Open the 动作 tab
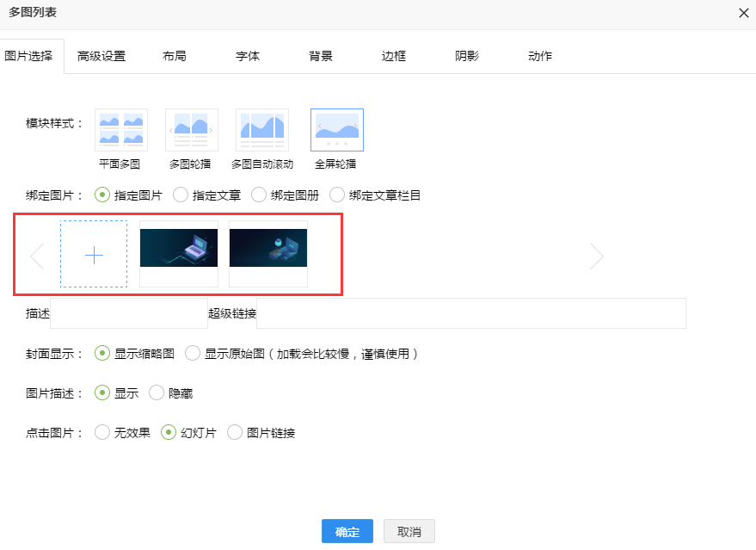756x550 pixels. [x=540, y=56]
